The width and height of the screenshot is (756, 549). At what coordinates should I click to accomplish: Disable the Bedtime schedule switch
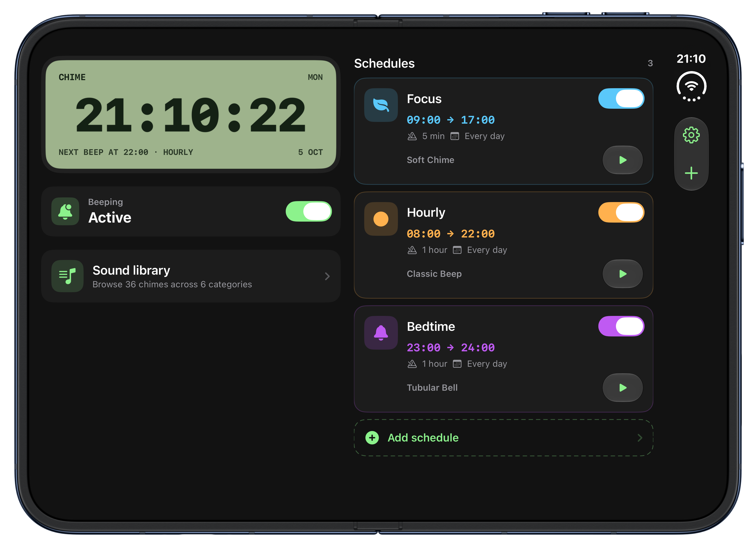point(621,326)
